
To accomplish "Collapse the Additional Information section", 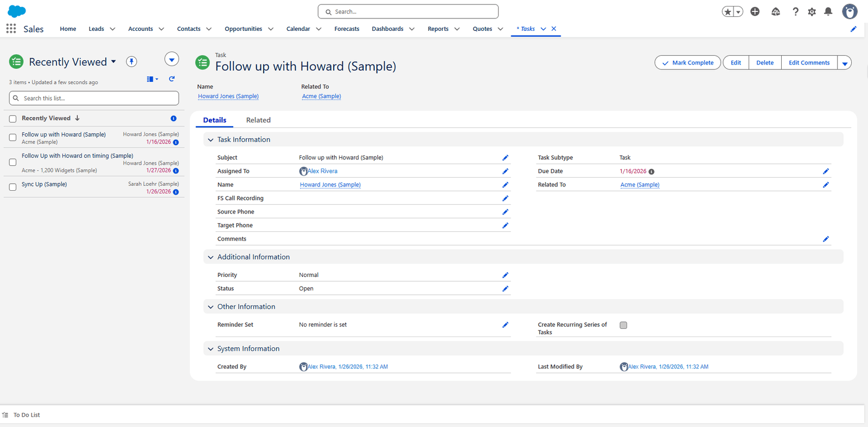I will [x=210, y=257].
